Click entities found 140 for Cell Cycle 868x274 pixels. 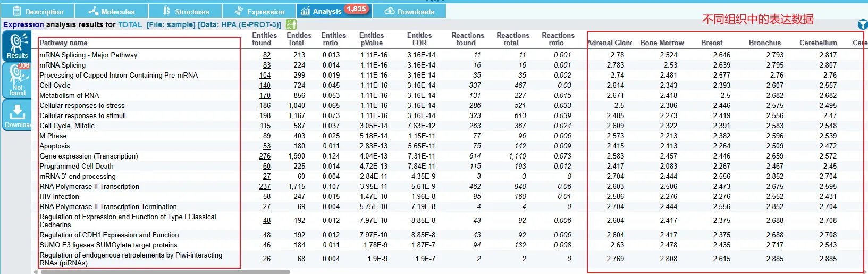pyautogui.click(x=265, y=86)
